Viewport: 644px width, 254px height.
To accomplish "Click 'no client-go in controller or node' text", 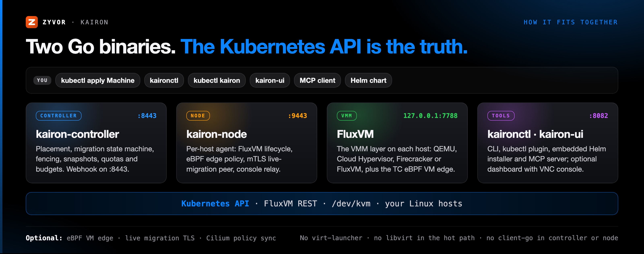I will [x=552, y=238].
